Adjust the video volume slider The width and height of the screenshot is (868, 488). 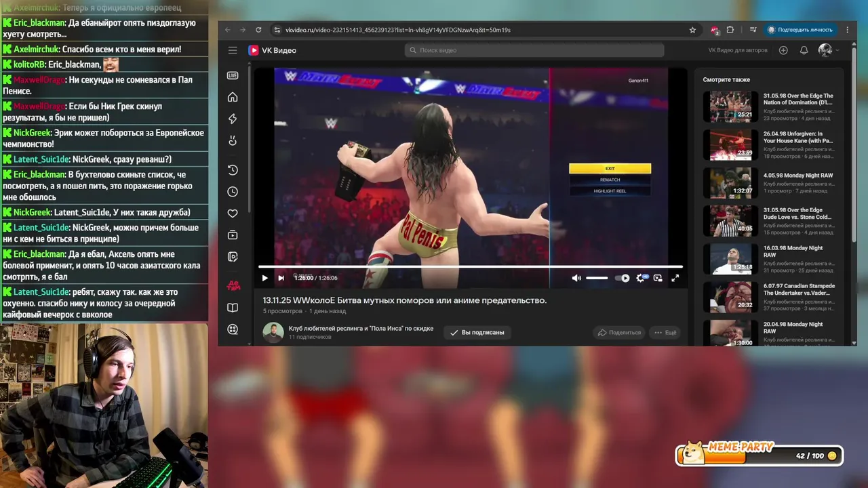(x=597, y=278)
